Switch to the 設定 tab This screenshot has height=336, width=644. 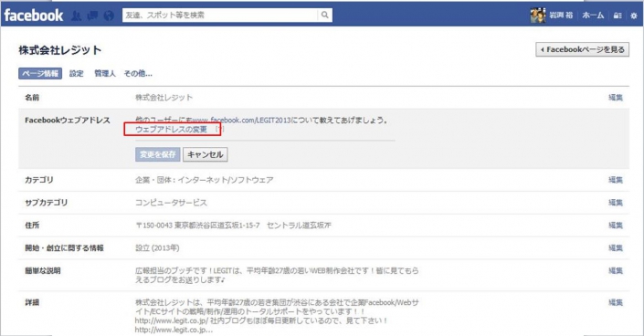click(x=77, y=74)
